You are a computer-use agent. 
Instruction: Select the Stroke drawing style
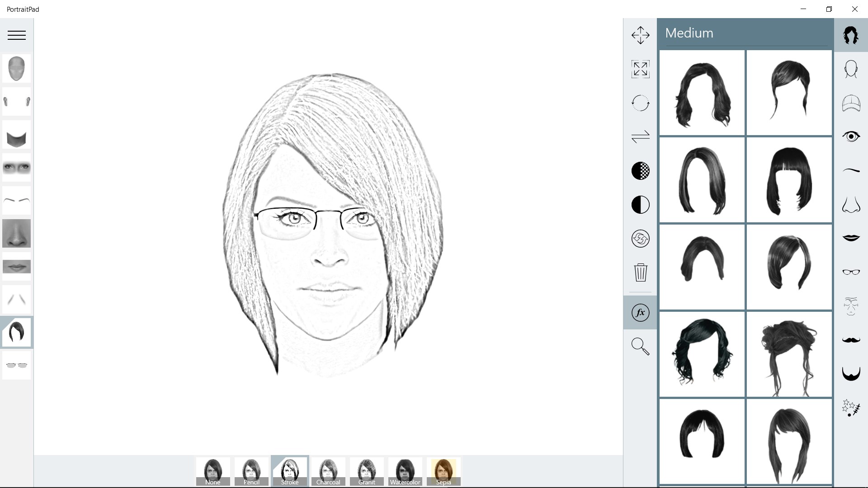pyautogui.click(x=290, y=471)
